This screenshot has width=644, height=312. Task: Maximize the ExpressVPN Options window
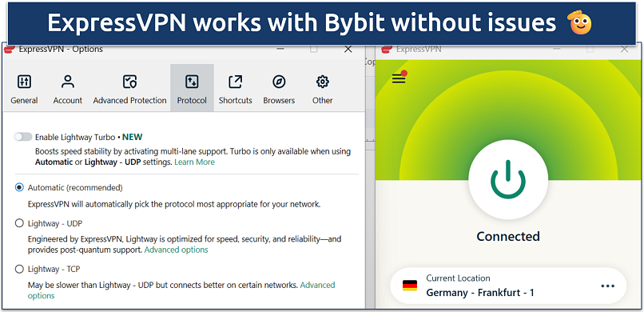click(314, 50)
